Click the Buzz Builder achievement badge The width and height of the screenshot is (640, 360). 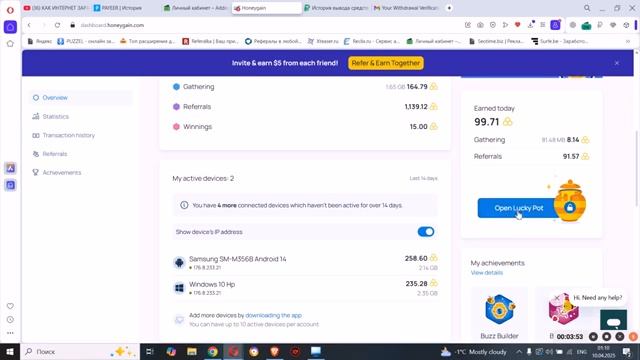(x=499, y=309)
